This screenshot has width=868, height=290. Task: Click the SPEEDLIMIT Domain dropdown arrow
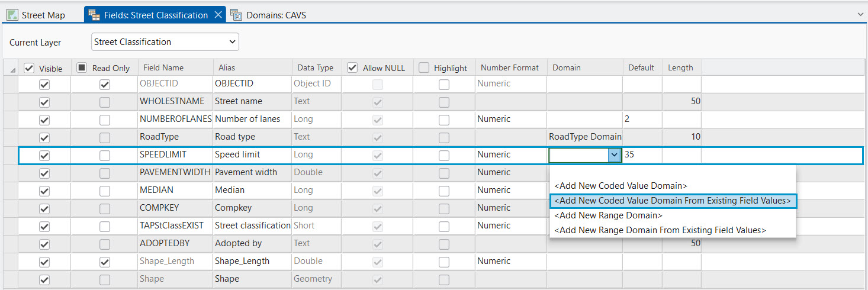[614, 155]
